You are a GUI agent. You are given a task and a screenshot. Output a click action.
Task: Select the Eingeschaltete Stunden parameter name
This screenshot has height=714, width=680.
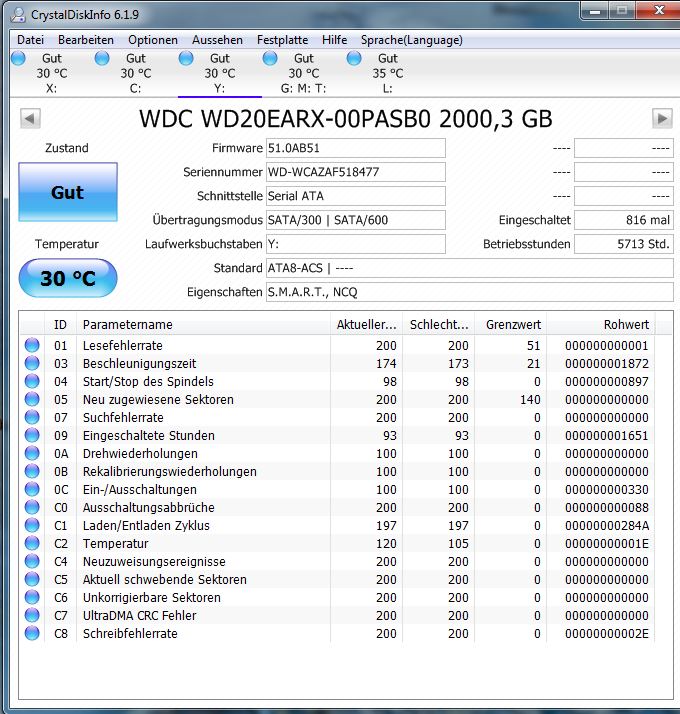[x=148, y=436]
